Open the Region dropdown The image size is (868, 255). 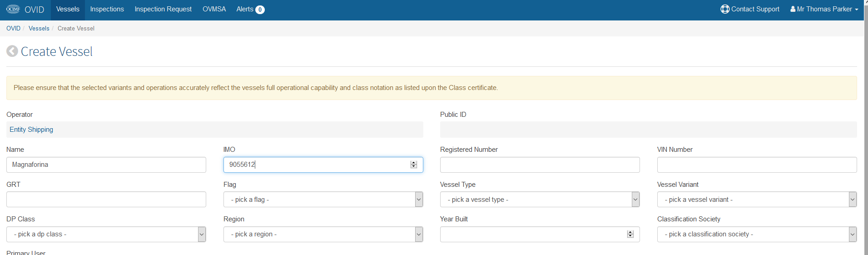pos(323,234)
